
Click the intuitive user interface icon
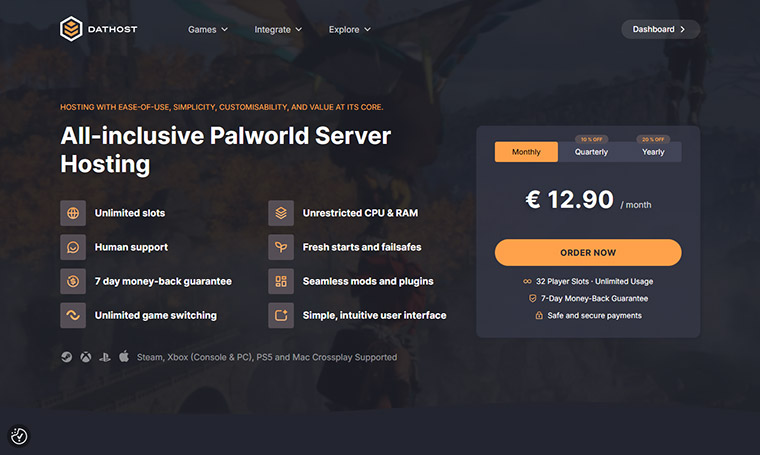click(281, 315)
